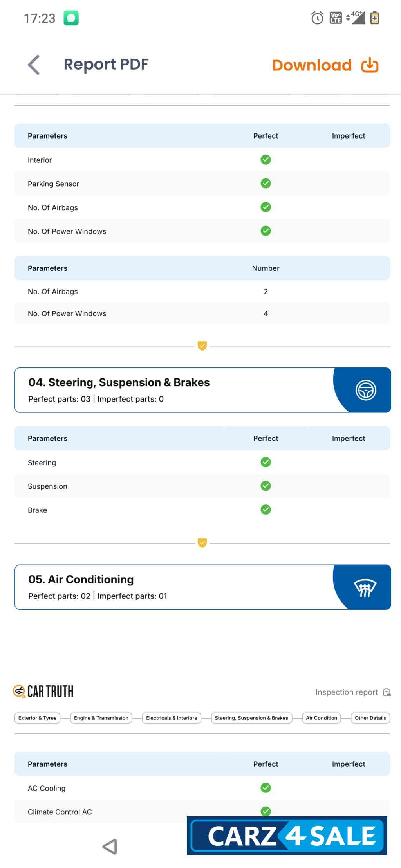Tap the green messaging notification icon in status bar
Viewport: 401px width, 868px height.
point(71,18)
